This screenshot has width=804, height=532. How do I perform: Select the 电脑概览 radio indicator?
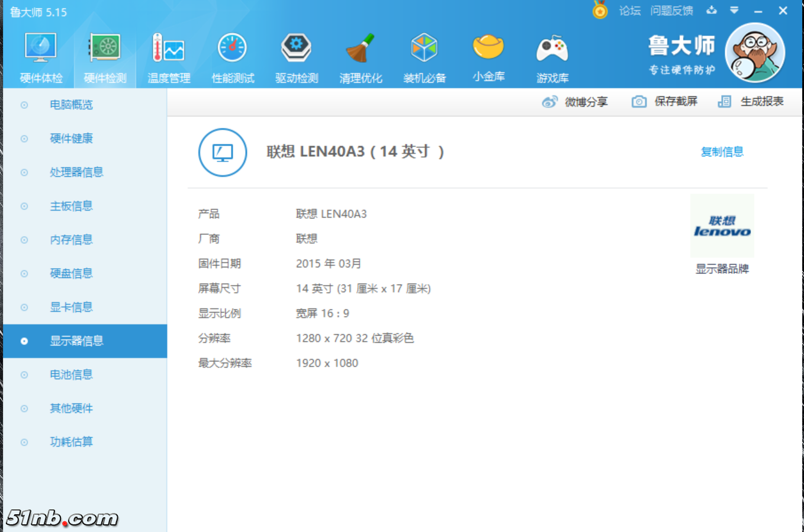click(24, 105)
